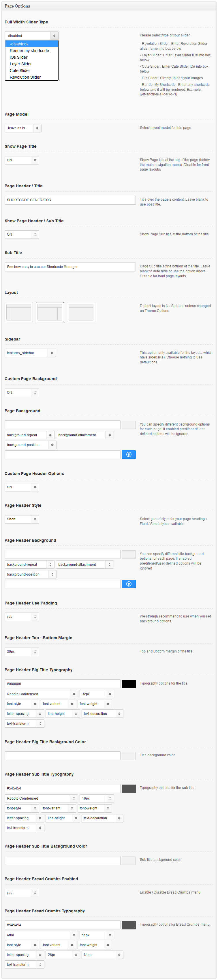Open the Page Header Style Short dropdown
The image size is (218, 980).
click(x=22, y=519)
